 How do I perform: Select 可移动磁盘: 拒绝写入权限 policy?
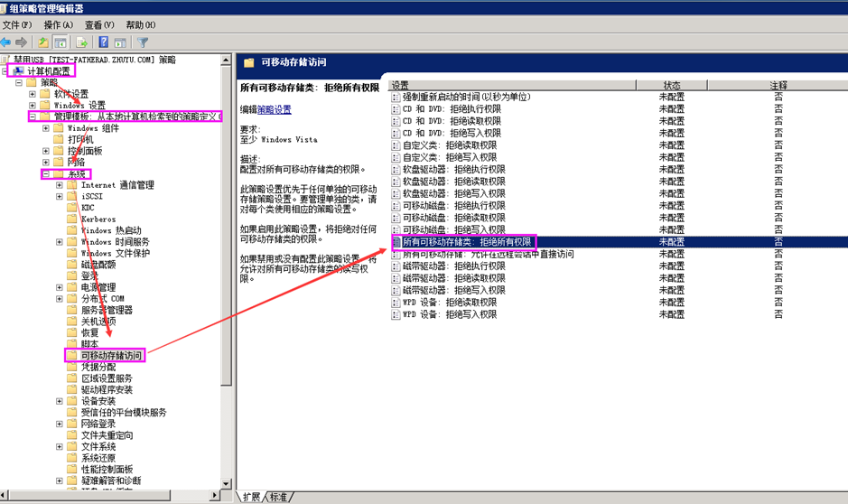point(453,229)
